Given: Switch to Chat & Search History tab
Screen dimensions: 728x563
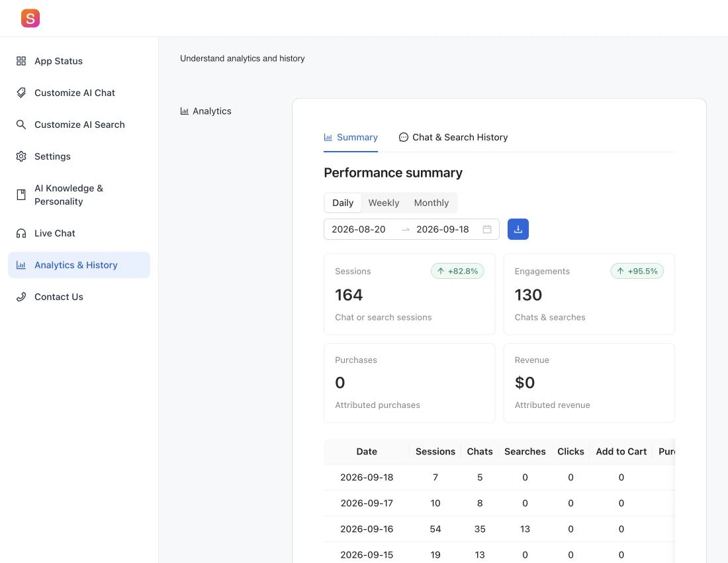Looking at the screenshot, I should click(453, 137).
